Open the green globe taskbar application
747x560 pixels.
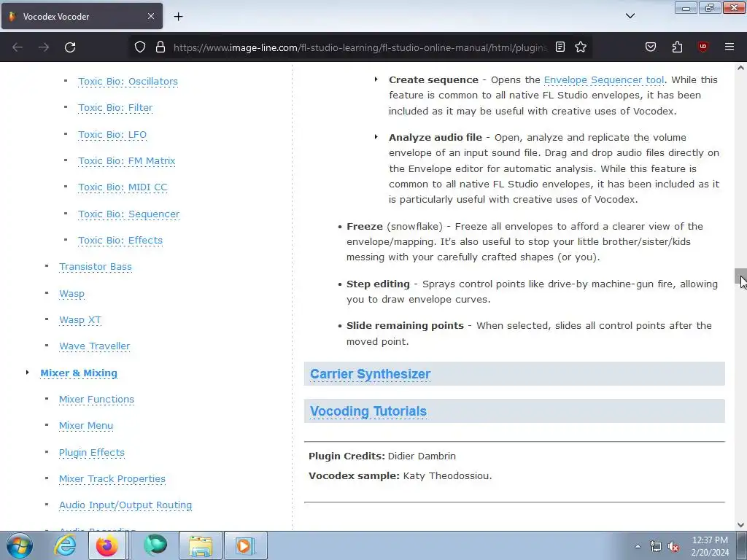155,545
